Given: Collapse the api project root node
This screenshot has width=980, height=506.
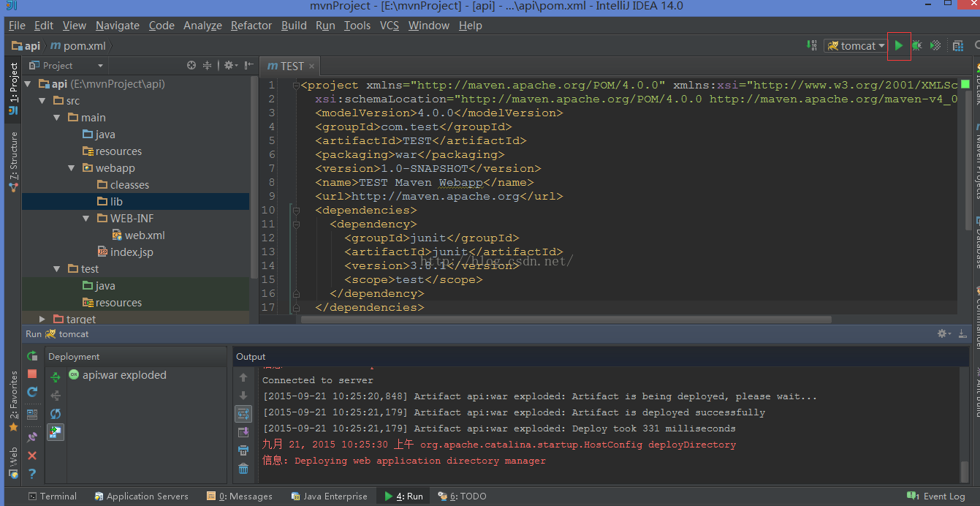Looking at the screenshot, I should pyautogui.click(x=29, y=84).
